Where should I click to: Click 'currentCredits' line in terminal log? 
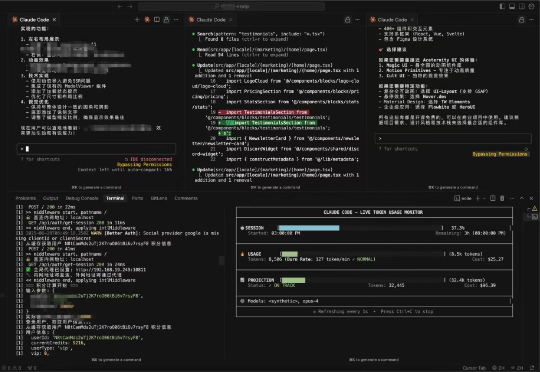[58, 343]
